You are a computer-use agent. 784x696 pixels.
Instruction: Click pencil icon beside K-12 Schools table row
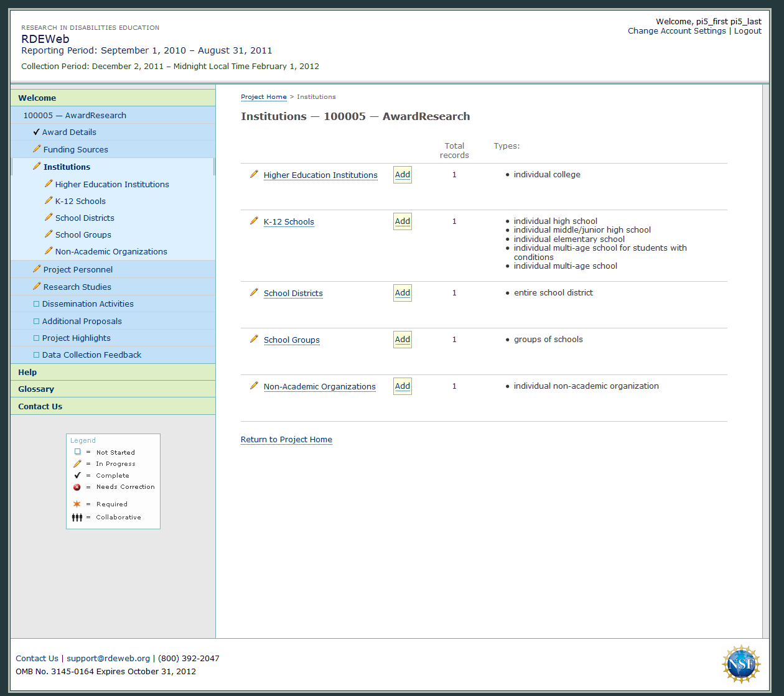tap(254, 221)
